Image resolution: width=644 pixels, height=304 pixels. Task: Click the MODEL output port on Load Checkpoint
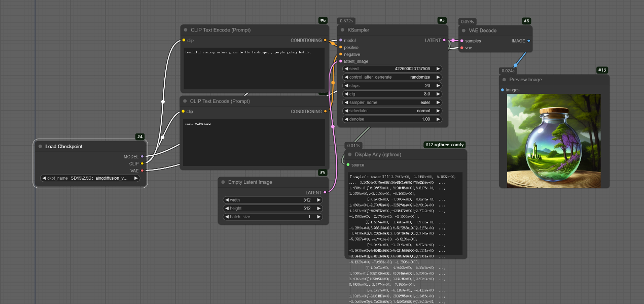(x=142, y=156)
